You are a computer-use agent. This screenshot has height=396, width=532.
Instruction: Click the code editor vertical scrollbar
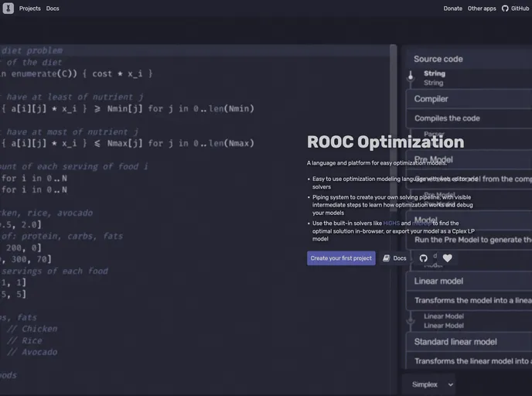tap(394, 128)
